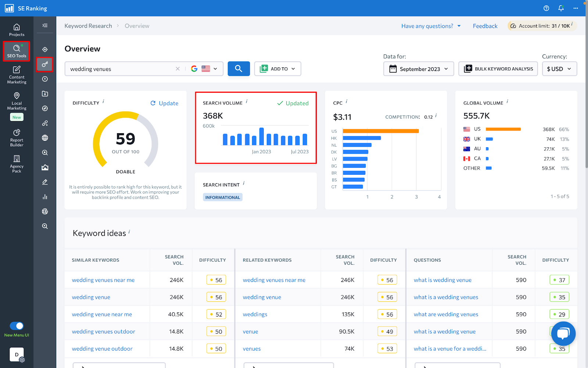Open the Projects home icon
The width and height of the screenshot is (588, 368).
coord(17,30)
